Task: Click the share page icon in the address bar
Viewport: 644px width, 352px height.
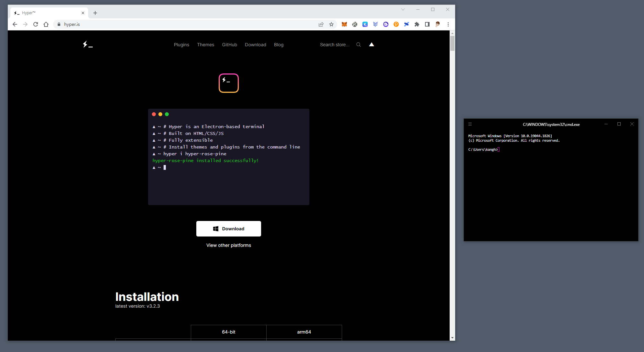Action: (321, 24)
